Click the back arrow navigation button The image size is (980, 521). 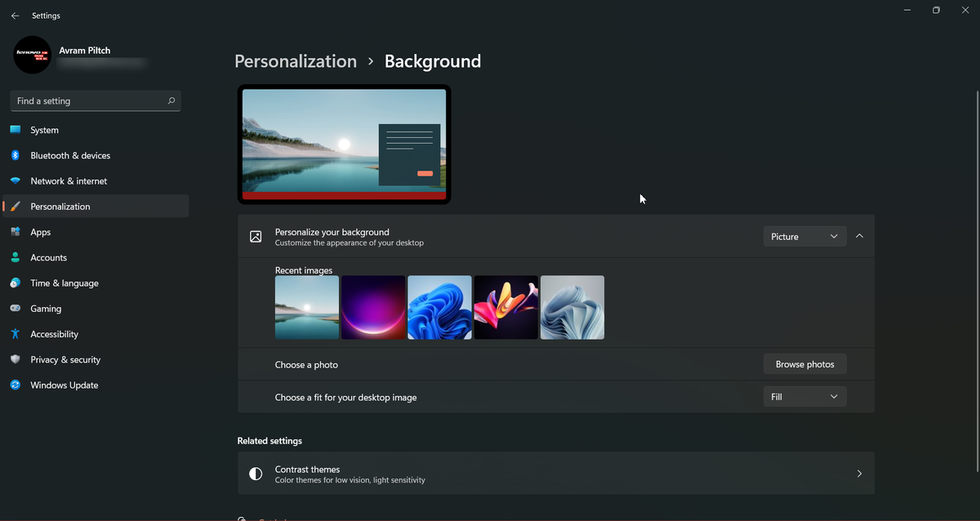pyautogui.click(x=14, y=15)
